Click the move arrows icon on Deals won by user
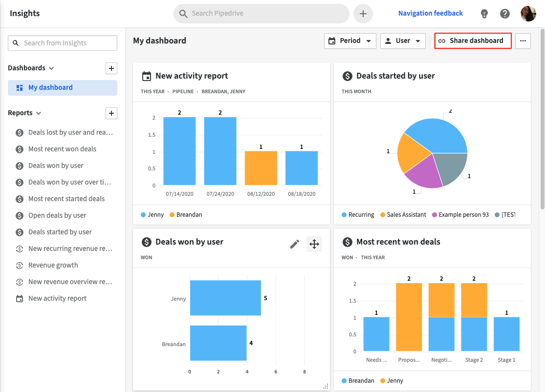545x392 pixels. (x=314, y=244)
